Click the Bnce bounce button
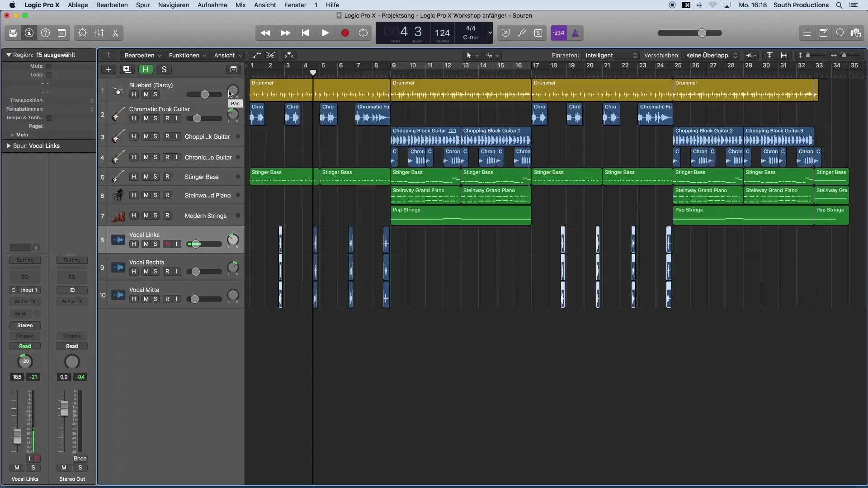Screen dimensions: 868x488 80,458
